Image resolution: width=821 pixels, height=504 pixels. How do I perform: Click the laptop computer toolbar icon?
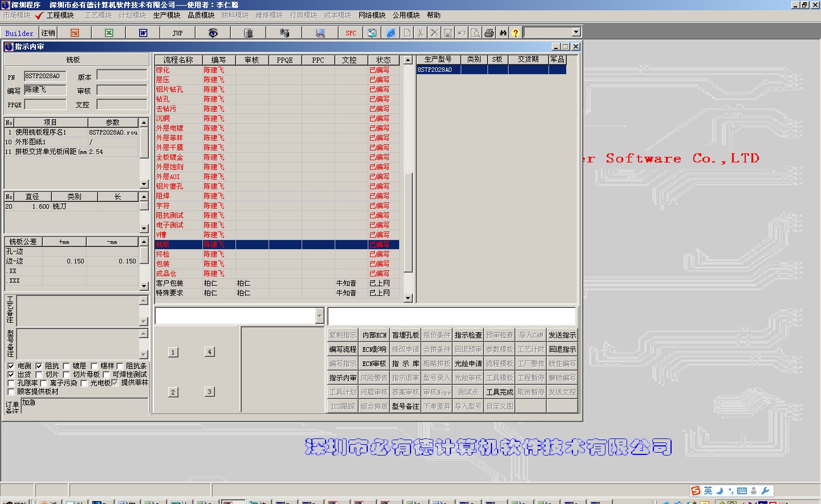(x=320, y=33)
